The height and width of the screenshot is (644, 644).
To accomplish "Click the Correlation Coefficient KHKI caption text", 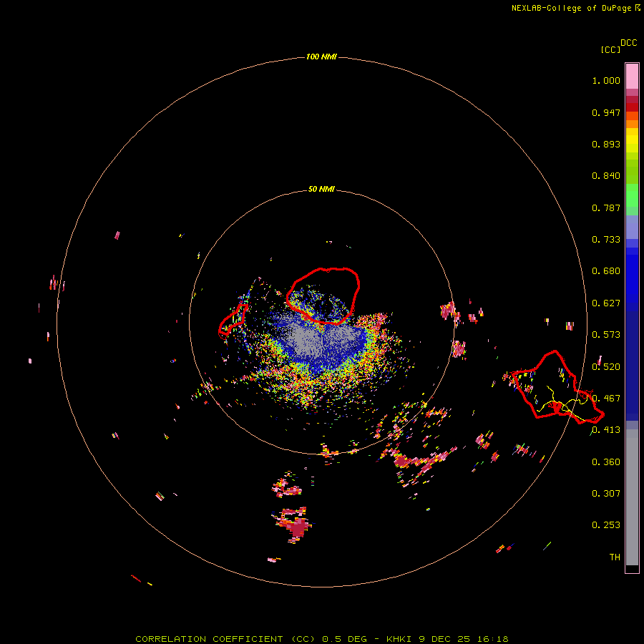I will click(x=322, y=639).
